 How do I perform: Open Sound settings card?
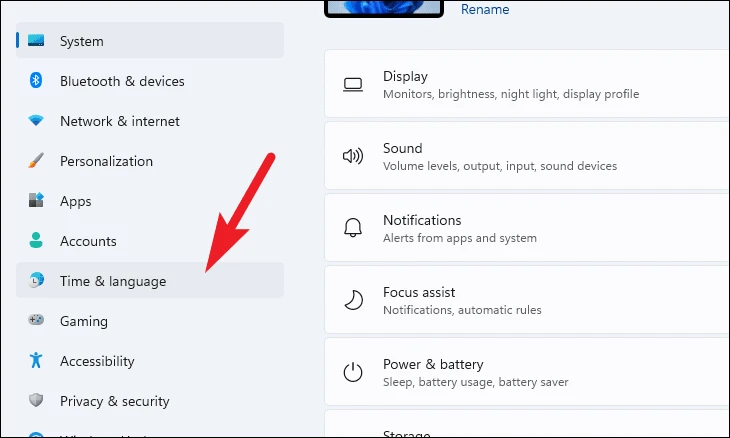click(527, 156)
